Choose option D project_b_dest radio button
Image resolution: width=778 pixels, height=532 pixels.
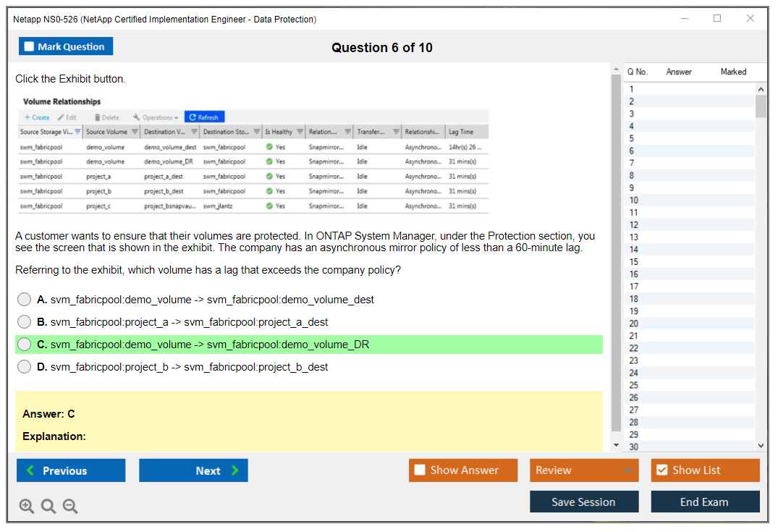click(25, 367)
